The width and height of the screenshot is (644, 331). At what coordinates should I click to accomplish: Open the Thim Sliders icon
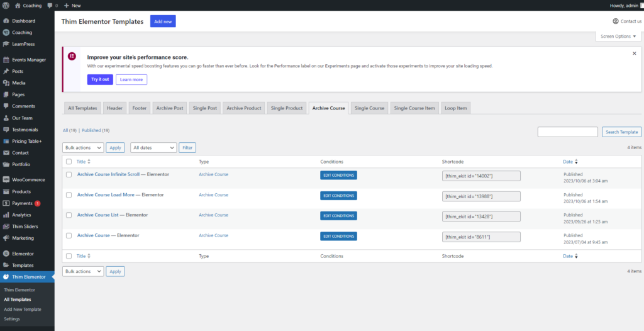[x=6, y=226]
